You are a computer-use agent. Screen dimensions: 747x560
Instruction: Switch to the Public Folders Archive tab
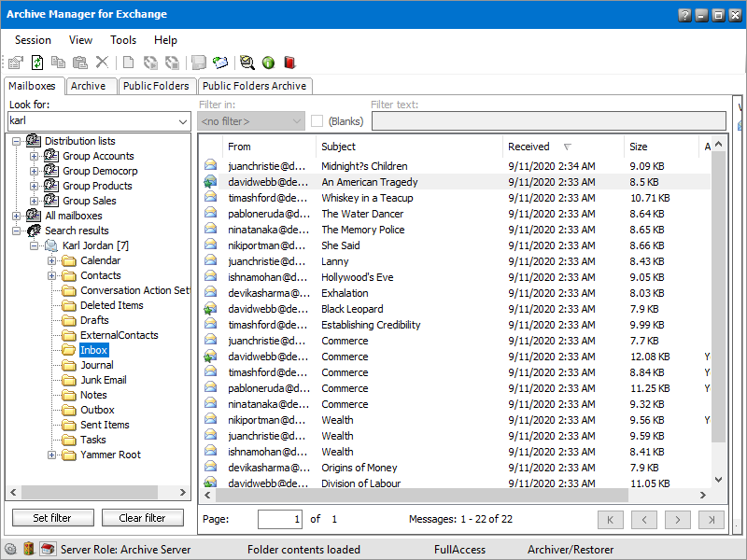point(254,86)
